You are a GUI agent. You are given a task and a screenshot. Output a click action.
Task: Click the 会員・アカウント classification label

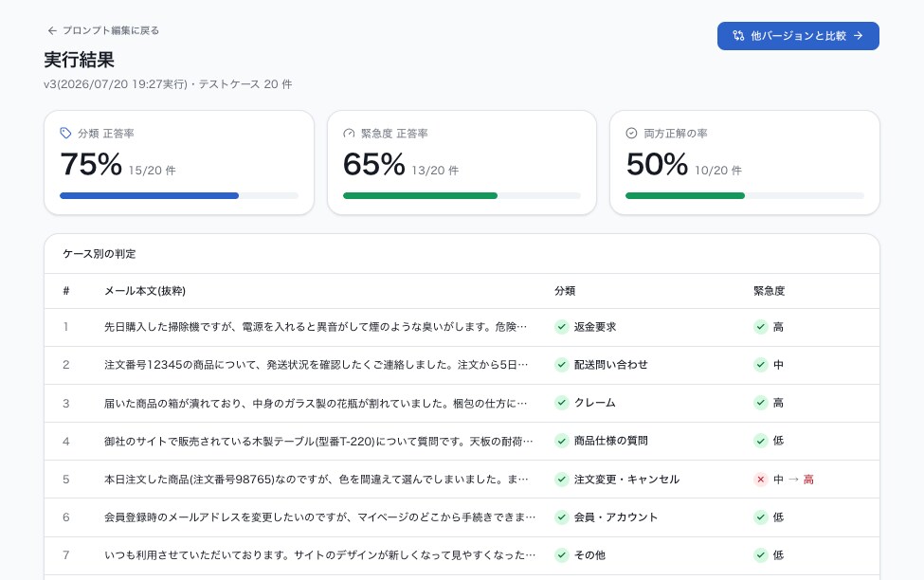(616, 517)
